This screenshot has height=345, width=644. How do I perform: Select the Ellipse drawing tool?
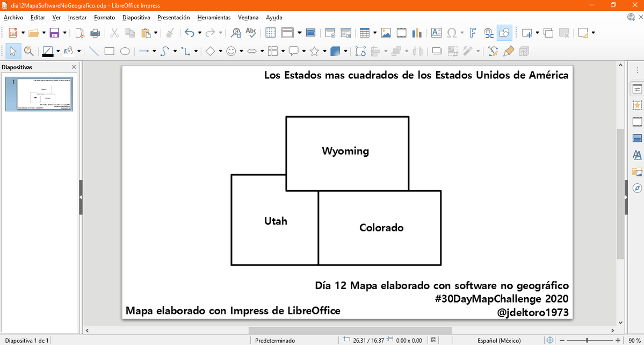[x=125, y=52]
